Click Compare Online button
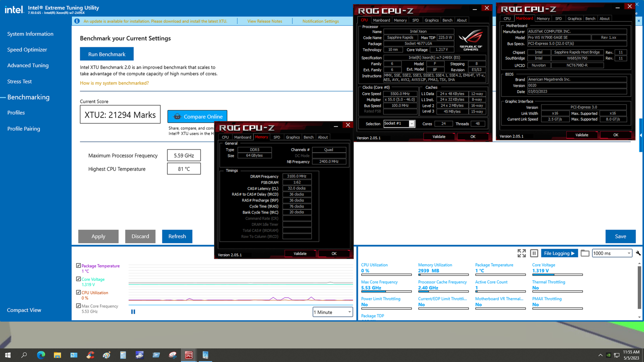This screenshot has height=362, width=644. point(197,116)
